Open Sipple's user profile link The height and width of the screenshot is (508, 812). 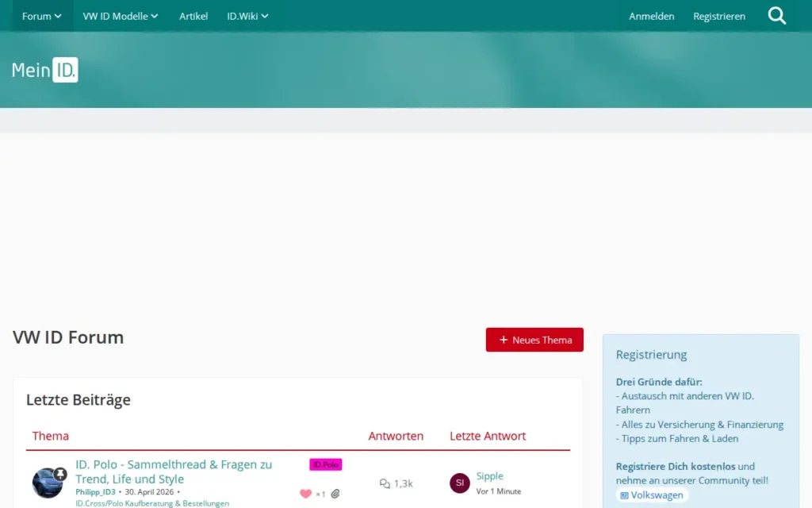(x=489, y=476)
